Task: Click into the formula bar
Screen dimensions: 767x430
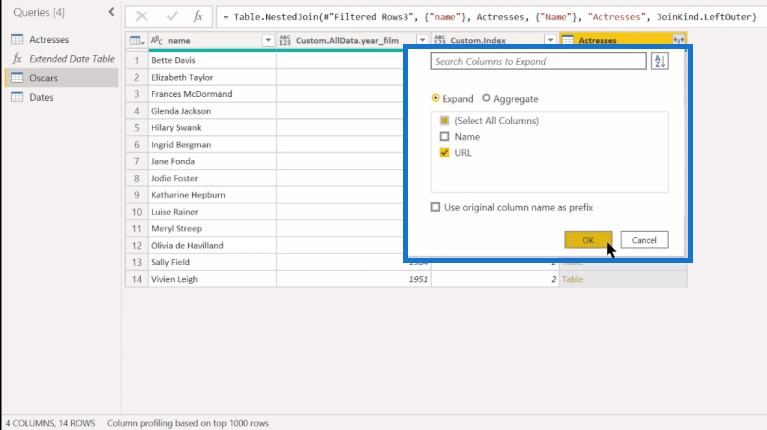Action: click(x=489, y=17)
